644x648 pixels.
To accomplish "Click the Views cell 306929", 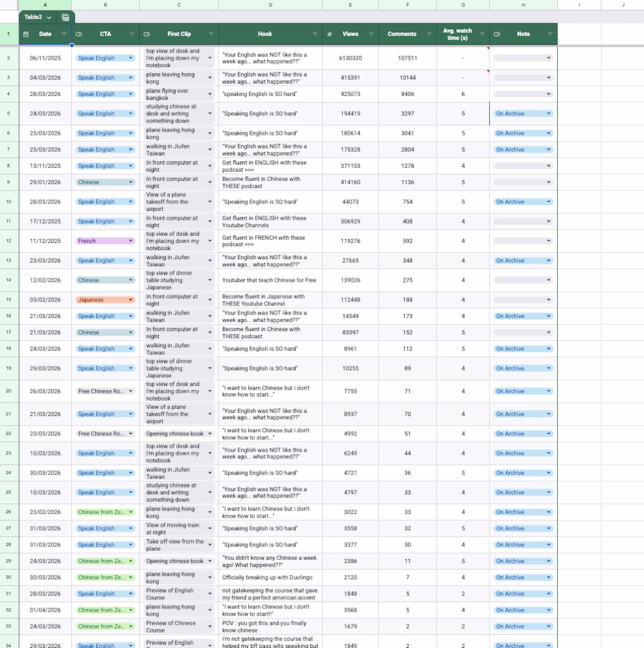I will coord(351,222).
